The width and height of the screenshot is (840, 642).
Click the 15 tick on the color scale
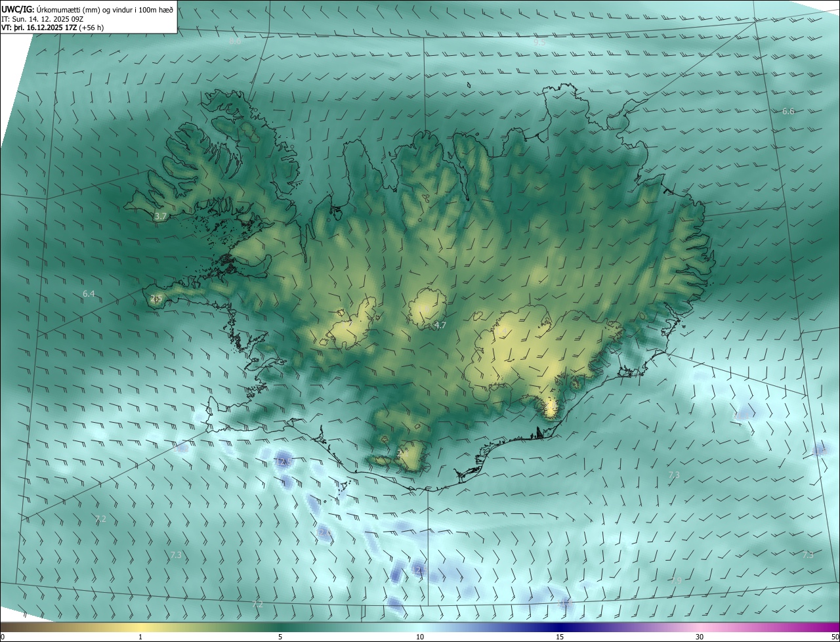[560, 637]
